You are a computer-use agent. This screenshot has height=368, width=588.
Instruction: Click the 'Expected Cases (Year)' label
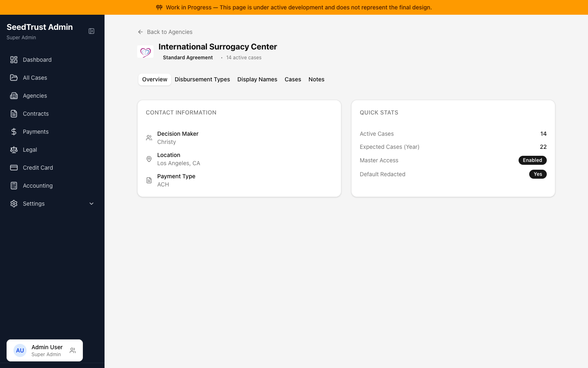tap(390, 147)
